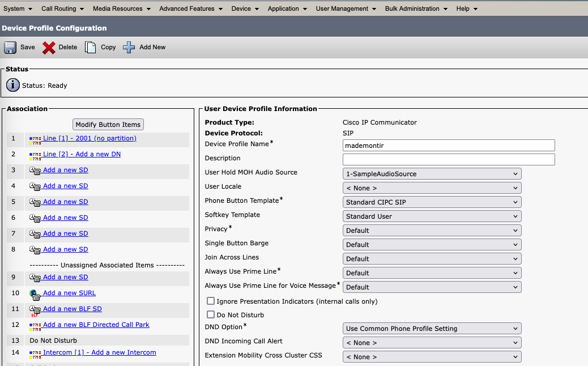Viewport: 588px width, 366px height.
Task: Open the DND Option dropdown
Action: pos(432,329)
